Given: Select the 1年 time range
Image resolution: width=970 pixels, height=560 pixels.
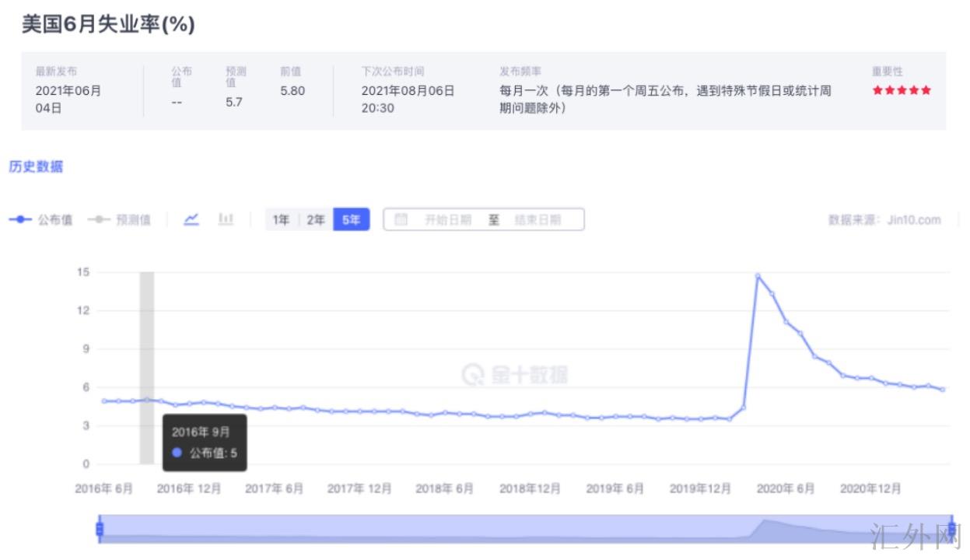Looking at the screenshot, I should point(281,220).
